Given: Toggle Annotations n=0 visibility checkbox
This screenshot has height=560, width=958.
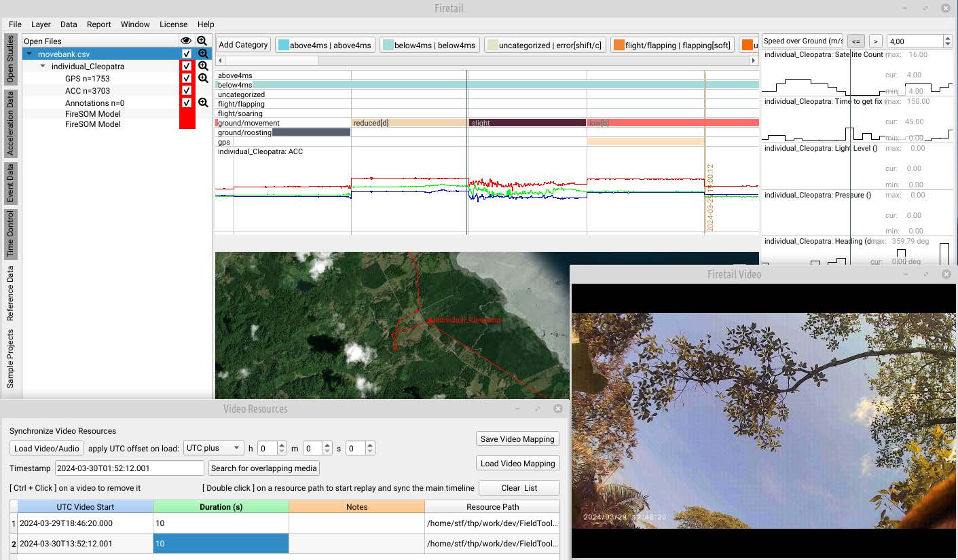Looking at the screenshot, I should [186, 102].
